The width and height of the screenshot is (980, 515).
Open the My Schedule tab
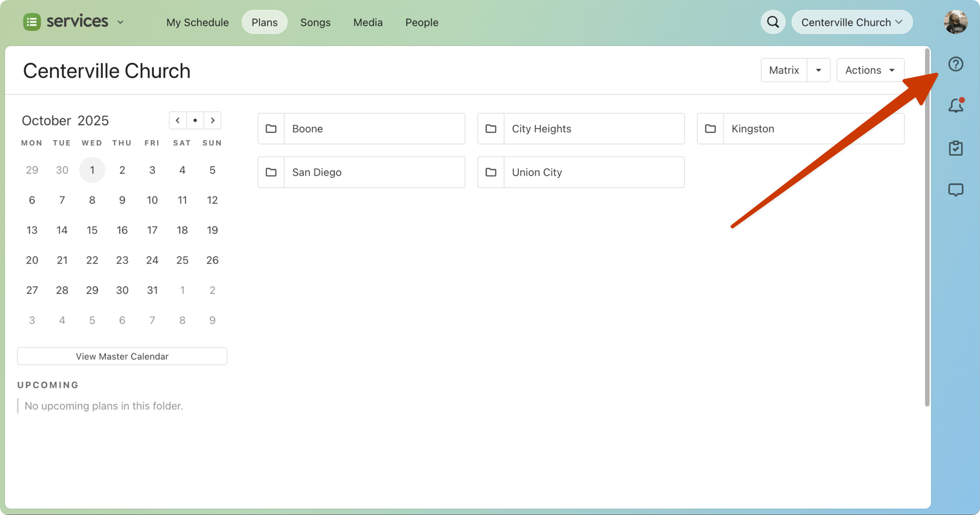[197, 23]
